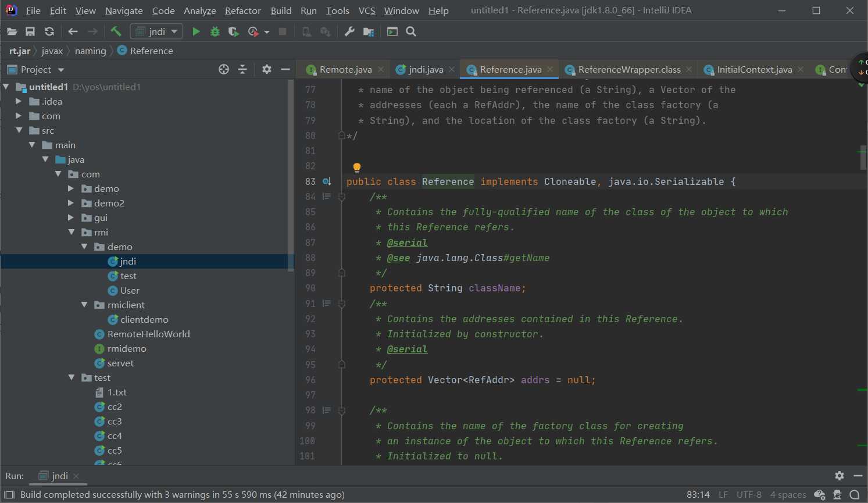
Task: Collapse the rmiclient package
Action: [x=84, y=305]
